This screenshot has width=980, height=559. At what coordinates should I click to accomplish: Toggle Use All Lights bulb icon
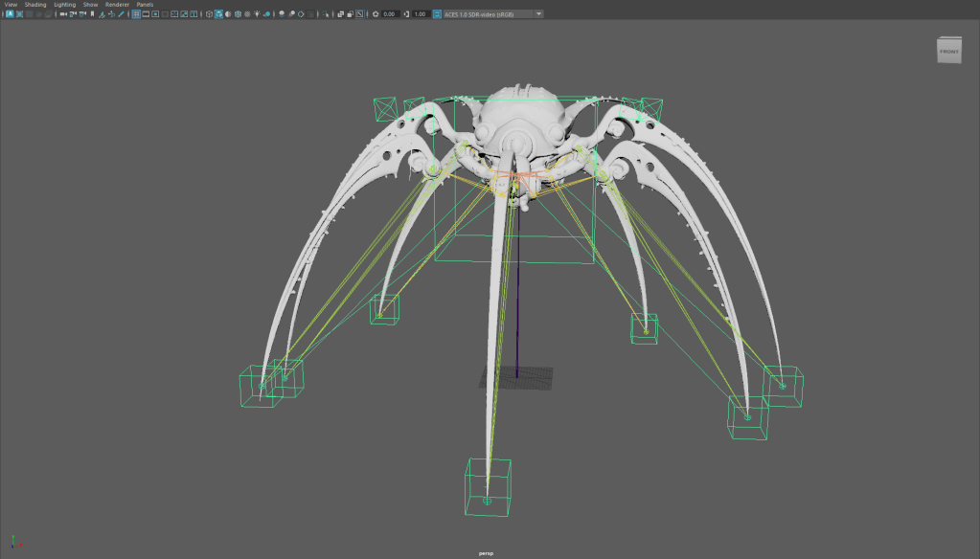tap(259, 14)
